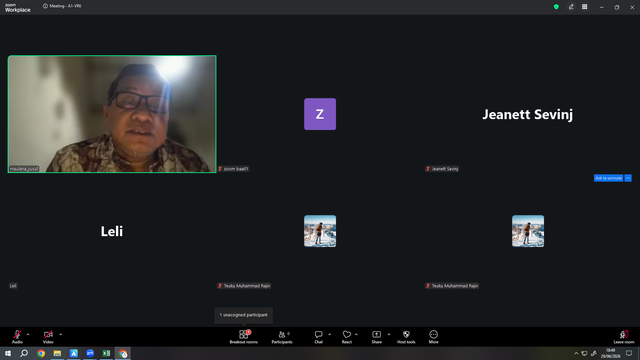Image resolution: width=640 pixels, height=360 pixels.
Task: Click the Zoom Workplace logo
Action: (x=18, y=7)
